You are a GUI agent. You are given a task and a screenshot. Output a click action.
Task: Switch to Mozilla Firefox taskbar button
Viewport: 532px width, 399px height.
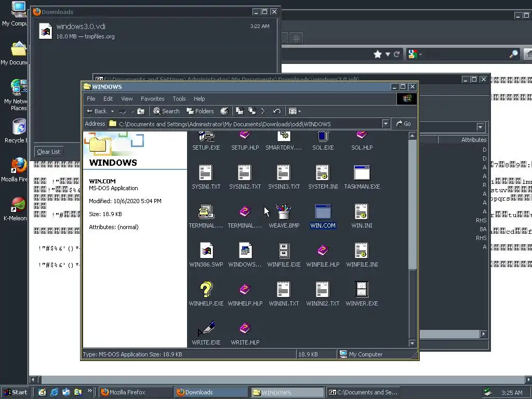click(x=136, y=392)
